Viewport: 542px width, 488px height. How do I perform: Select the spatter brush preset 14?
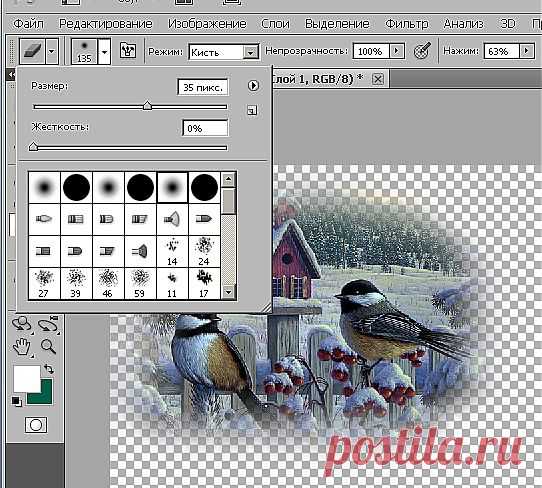[x=172, y=251]
